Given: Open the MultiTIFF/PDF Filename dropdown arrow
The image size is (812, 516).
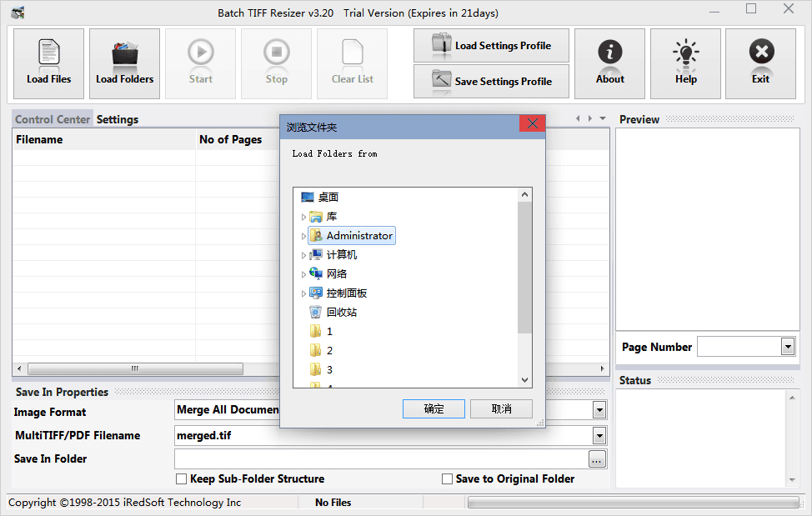Looking at the screenshot, I should pyautogui.click(x=599, y=435).
